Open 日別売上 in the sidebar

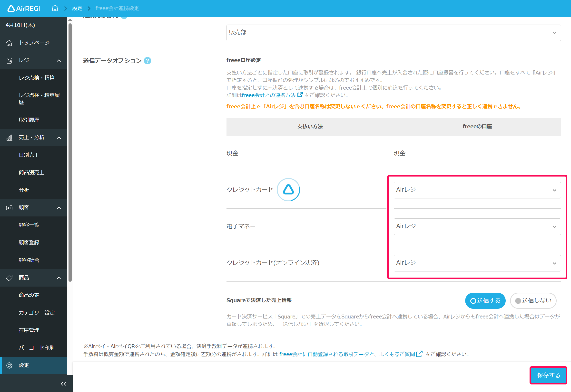coord(29,155)
